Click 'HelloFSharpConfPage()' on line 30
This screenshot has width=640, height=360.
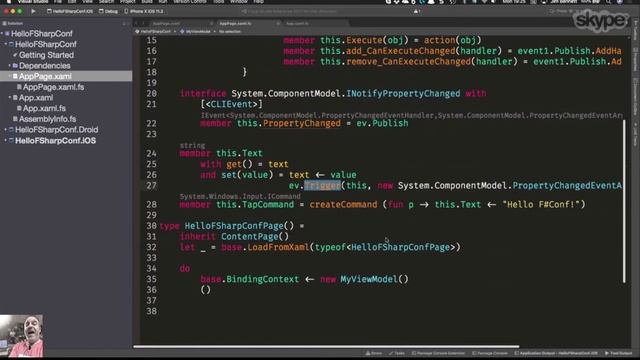pos(239,226)
